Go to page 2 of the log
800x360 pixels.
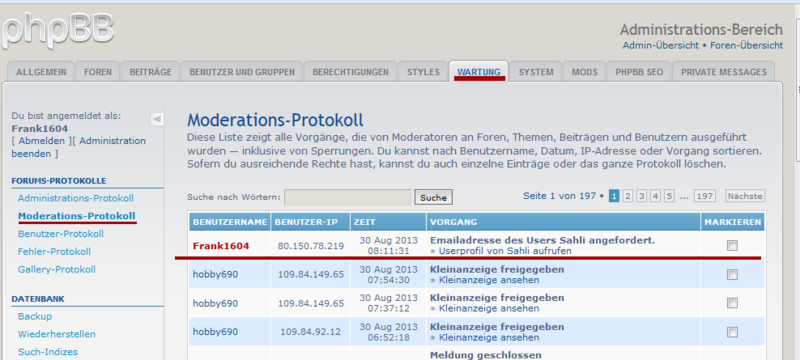tap(628, 196)
